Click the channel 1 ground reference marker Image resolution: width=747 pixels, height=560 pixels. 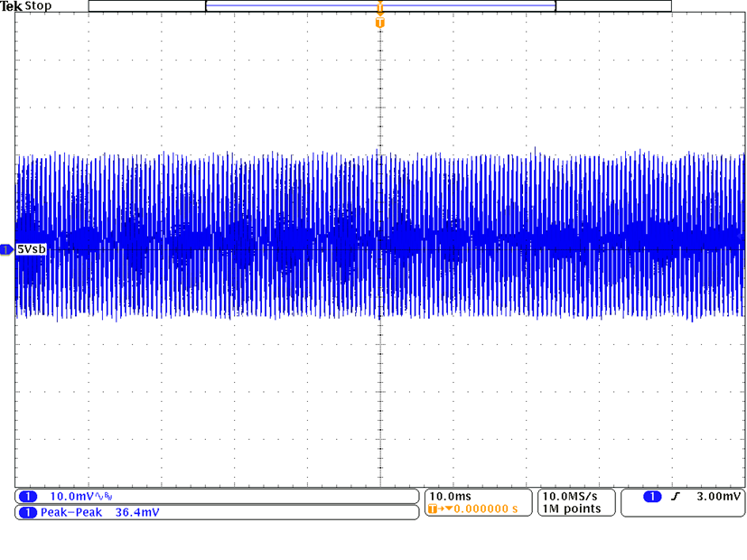(x=6, y=249)
